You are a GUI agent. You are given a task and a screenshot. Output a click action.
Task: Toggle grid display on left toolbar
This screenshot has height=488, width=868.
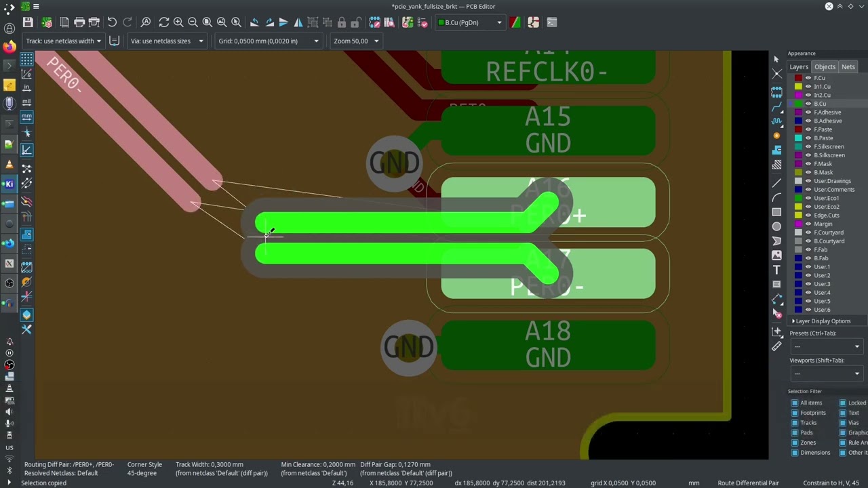[26, 60]
